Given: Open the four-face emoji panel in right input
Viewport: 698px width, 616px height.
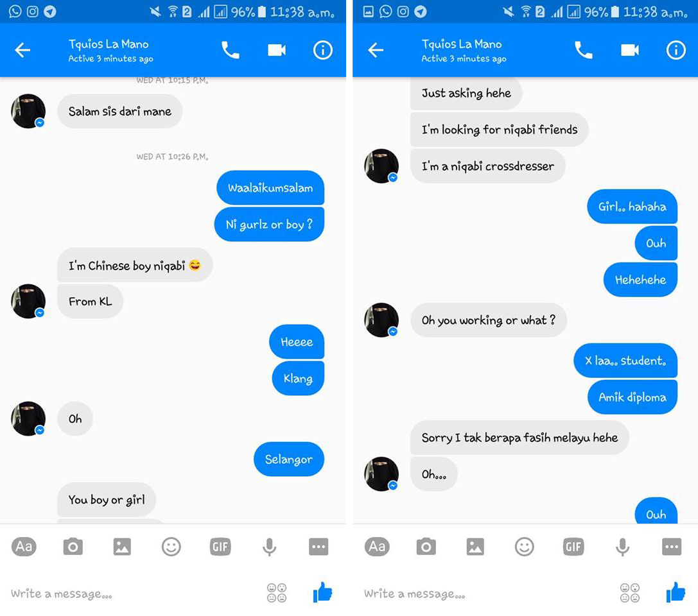Looking at the screenshot, I should tap(630, 593).
